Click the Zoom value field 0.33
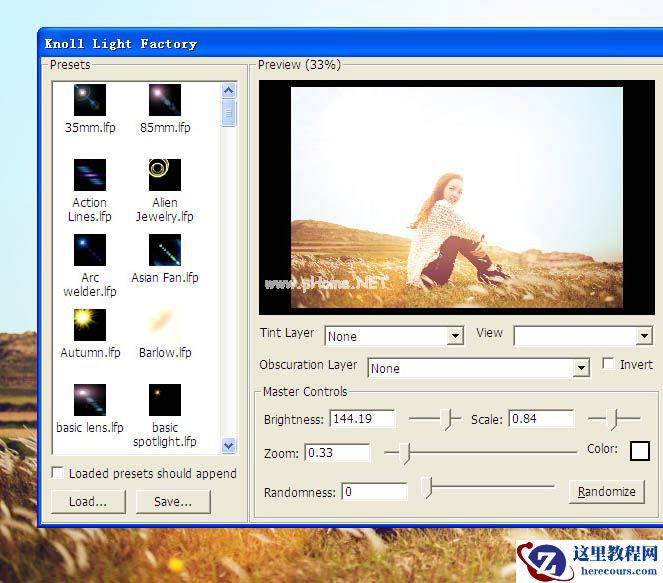The width and height of the screenshot is (663, 583). (x=337, y=453)
